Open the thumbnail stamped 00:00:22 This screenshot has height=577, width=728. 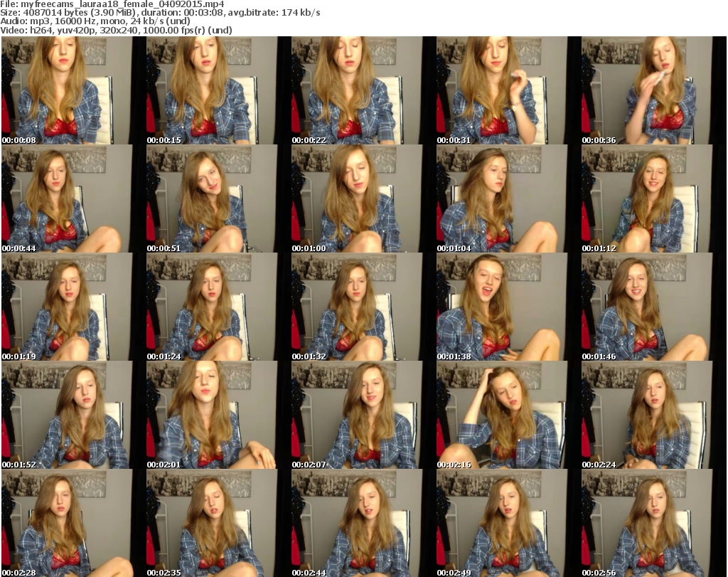(x=363, y=90)
